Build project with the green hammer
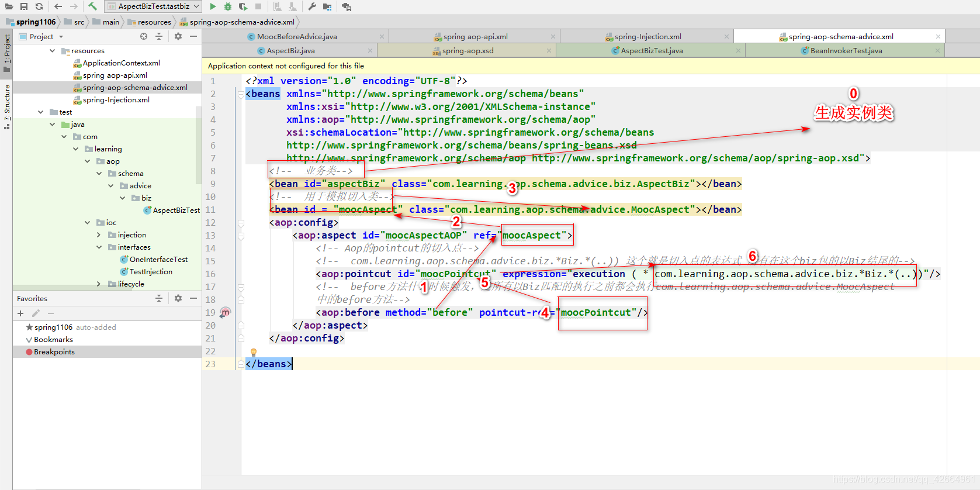Viewport: 980px width, 490px height. [93, 6]
